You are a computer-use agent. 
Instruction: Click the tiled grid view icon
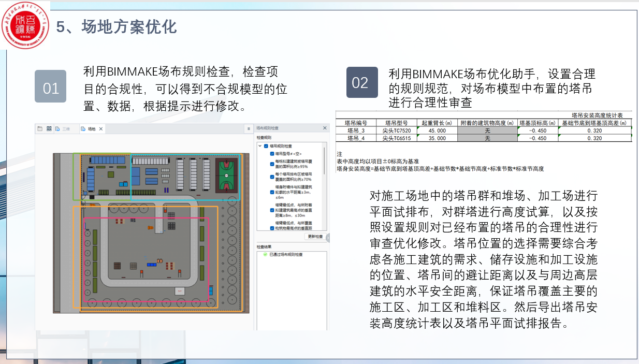[x=49, y=129]
